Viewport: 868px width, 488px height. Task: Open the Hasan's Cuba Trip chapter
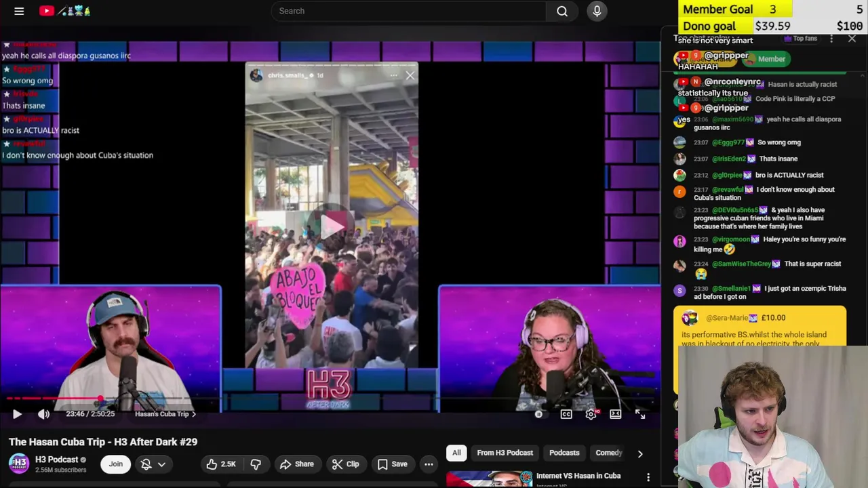coord(165,414)
